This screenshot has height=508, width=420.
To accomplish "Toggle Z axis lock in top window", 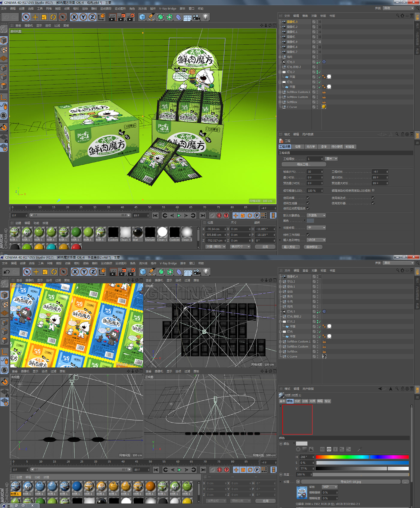I will point(92,17).
